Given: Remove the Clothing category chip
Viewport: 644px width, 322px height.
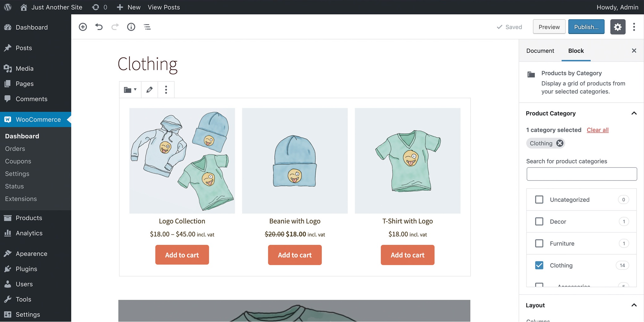Looking at the screenshot, I should click(x=559, y=143).
